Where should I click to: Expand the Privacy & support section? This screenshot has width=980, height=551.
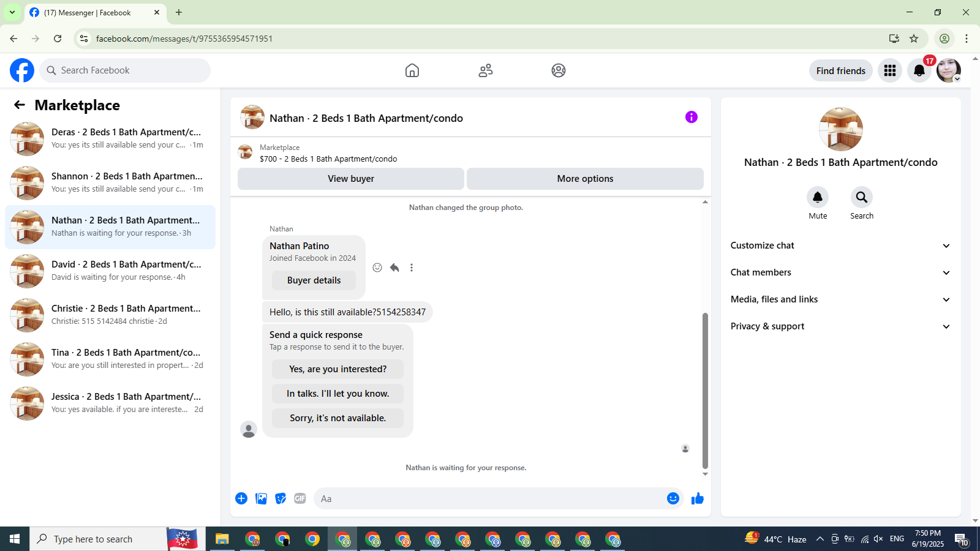840,326
